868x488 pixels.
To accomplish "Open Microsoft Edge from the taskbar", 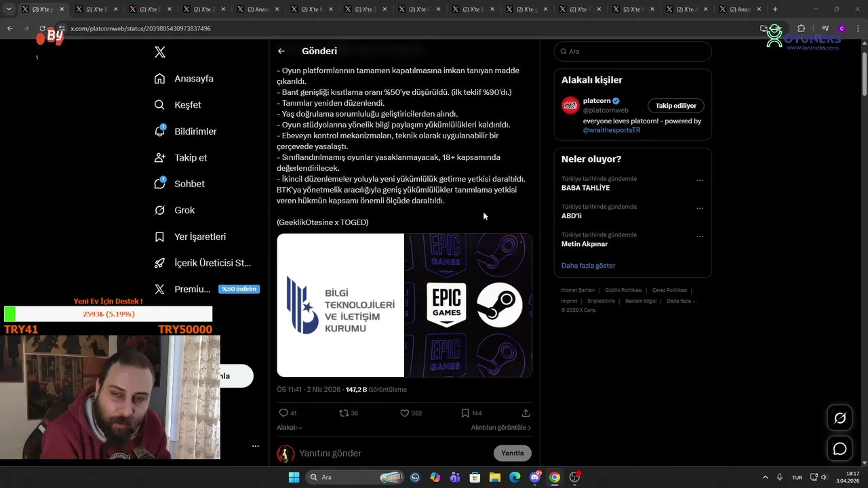I will pyautogui.click(x=515, y=477).
